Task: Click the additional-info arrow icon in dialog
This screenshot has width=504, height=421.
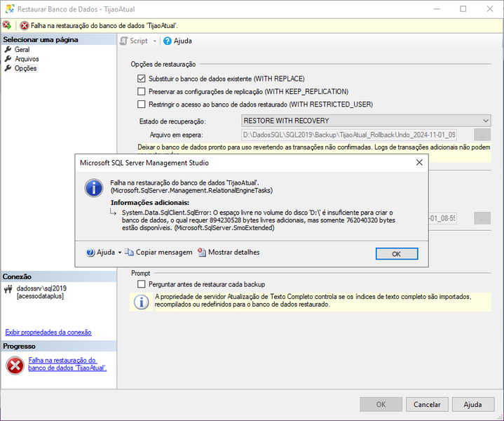Action: point(113,212)
